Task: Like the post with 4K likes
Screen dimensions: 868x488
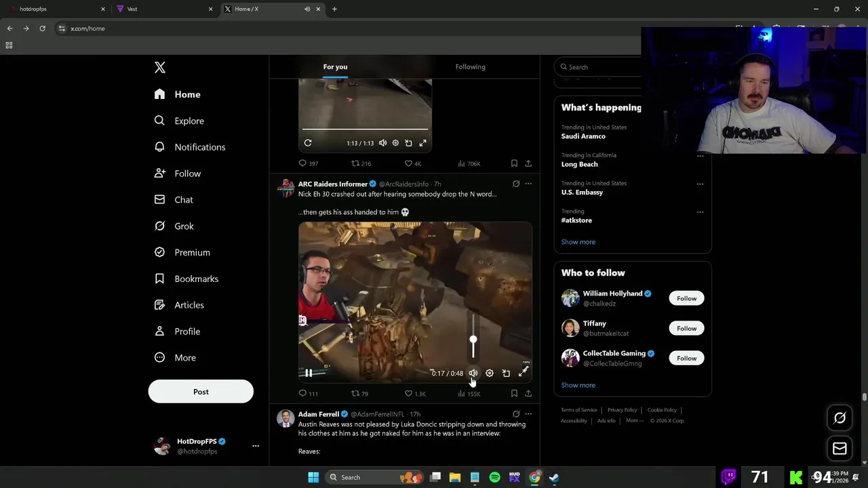Action: (x=413, y=163)
